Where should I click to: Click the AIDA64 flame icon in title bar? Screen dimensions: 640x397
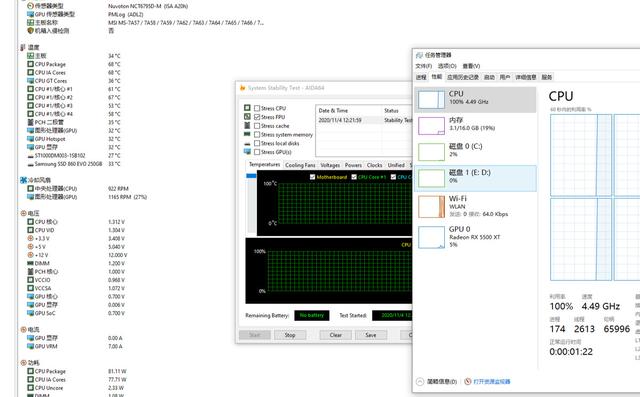[x=242, y=88]
